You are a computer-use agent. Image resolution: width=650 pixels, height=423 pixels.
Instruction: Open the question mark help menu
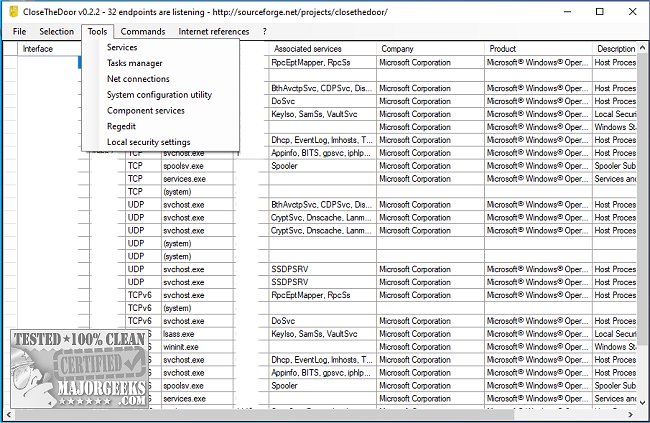tap(264, 32)
